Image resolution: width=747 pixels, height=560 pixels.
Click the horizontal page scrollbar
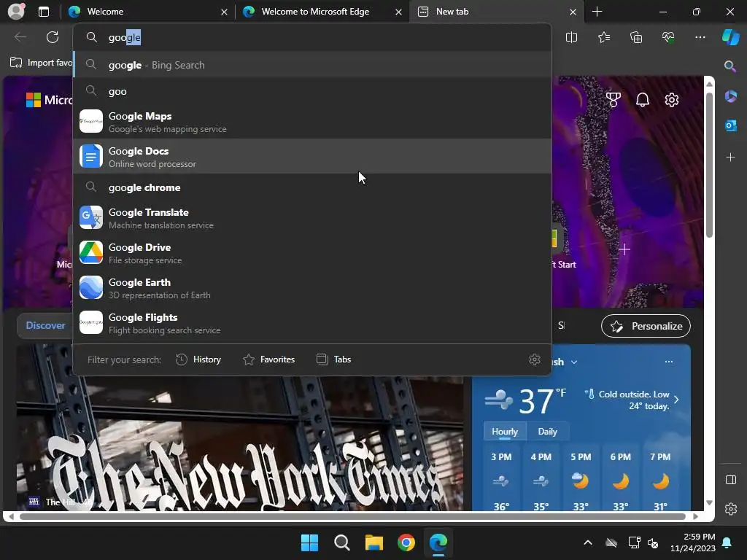click(352, 516)
